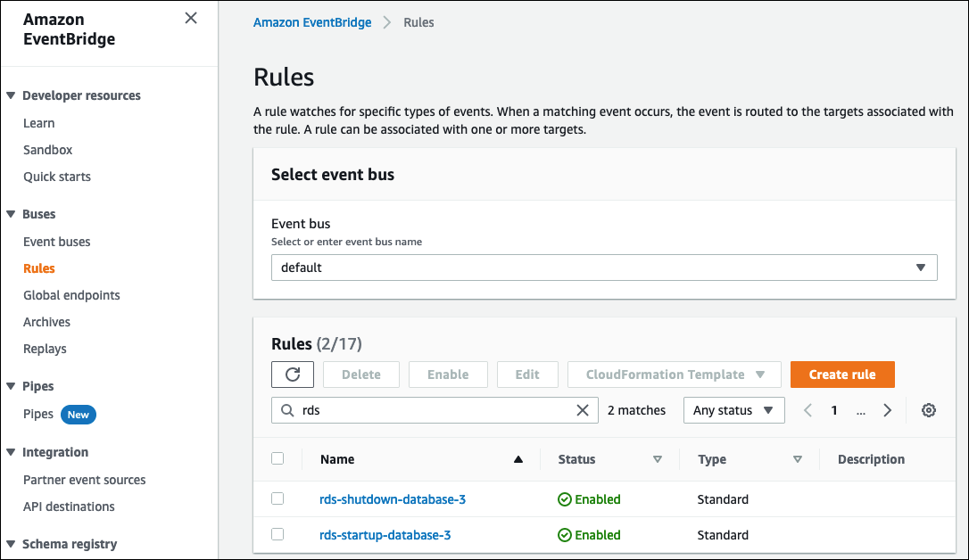
Task: Check the rds-shutdown-database-3 rule
Action: pos(277,498)
